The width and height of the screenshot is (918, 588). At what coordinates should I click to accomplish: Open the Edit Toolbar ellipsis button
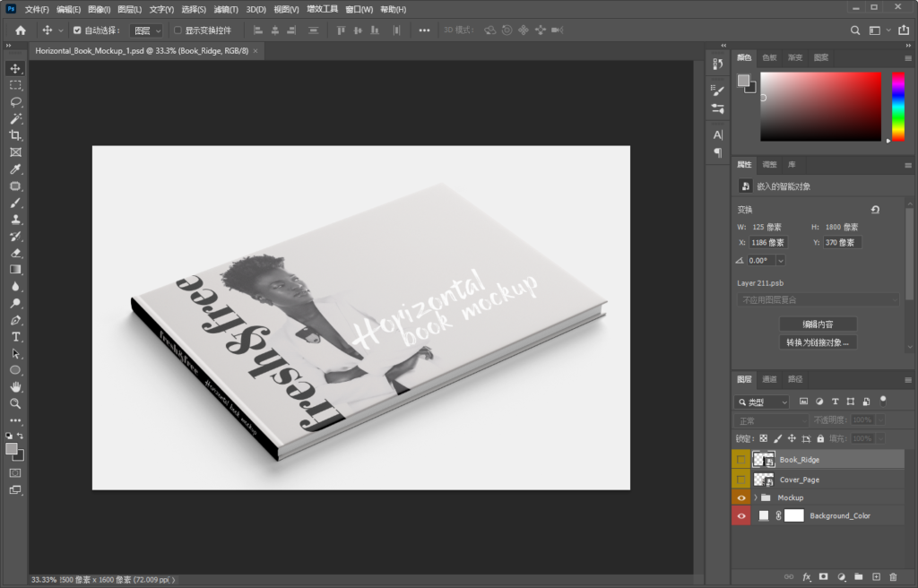pyautogui.click(x=15, y=420)
